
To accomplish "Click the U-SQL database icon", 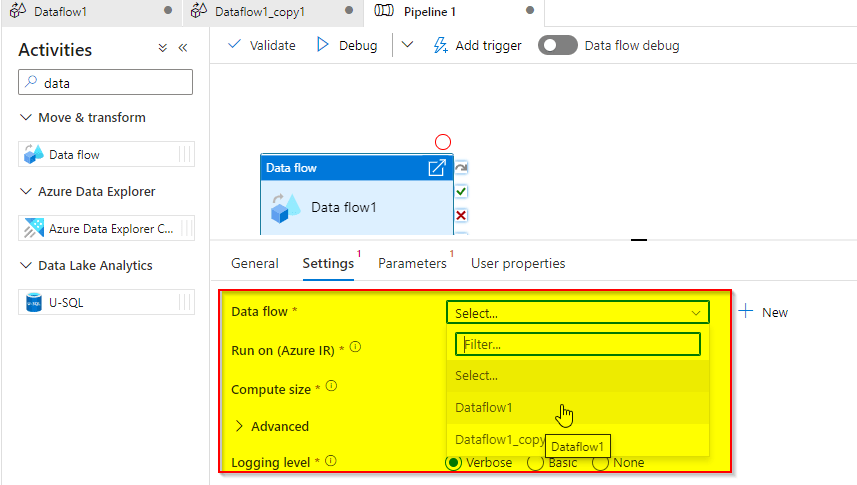I will 34,302.
